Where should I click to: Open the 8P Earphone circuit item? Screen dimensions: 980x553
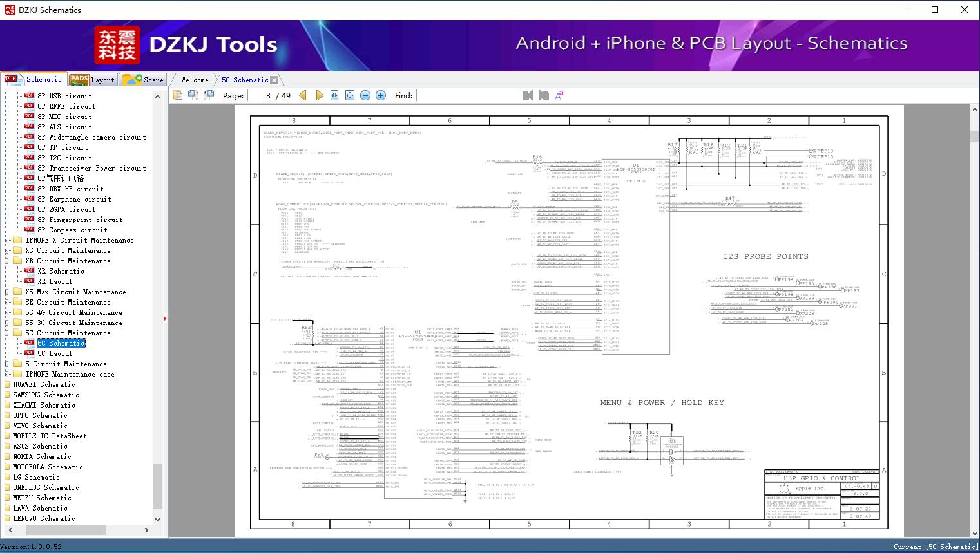coord(74,199)
